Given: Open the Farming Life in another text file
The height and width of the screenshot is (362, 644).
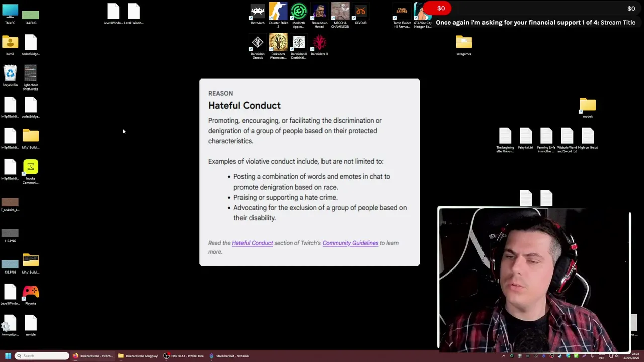Looking at the screenshot, I should (546, 140).
